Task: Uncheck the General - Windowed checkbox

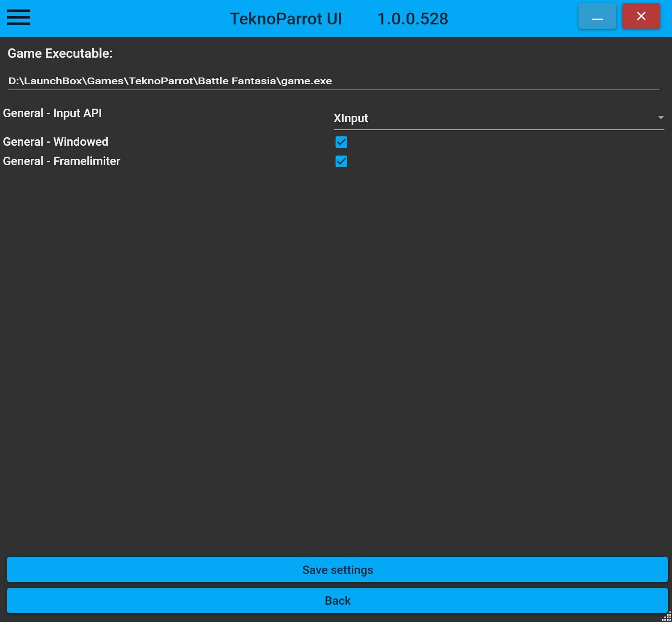Action: (x=341, y=142)
